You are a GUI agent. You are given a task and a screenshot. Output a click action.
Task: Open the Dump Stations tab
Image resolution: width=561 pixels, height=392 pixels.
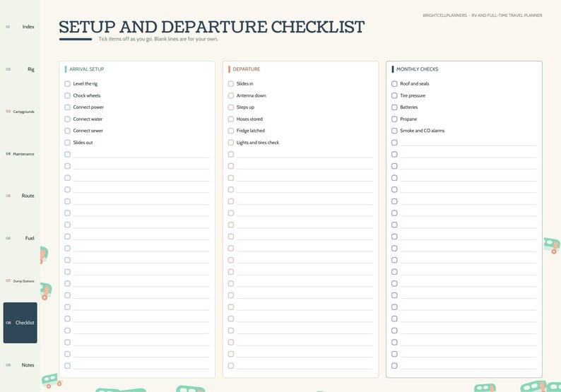point(20,281)
